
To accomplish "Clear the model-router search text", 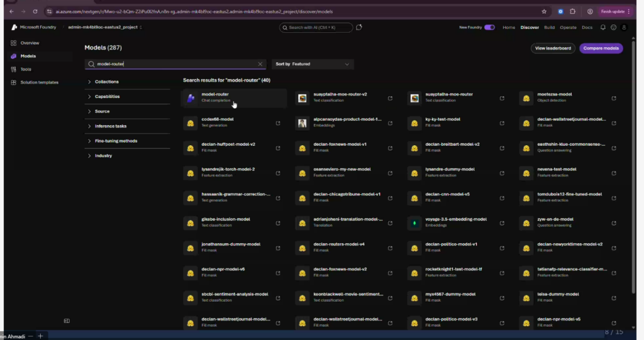I will click(x=260, y=64).
